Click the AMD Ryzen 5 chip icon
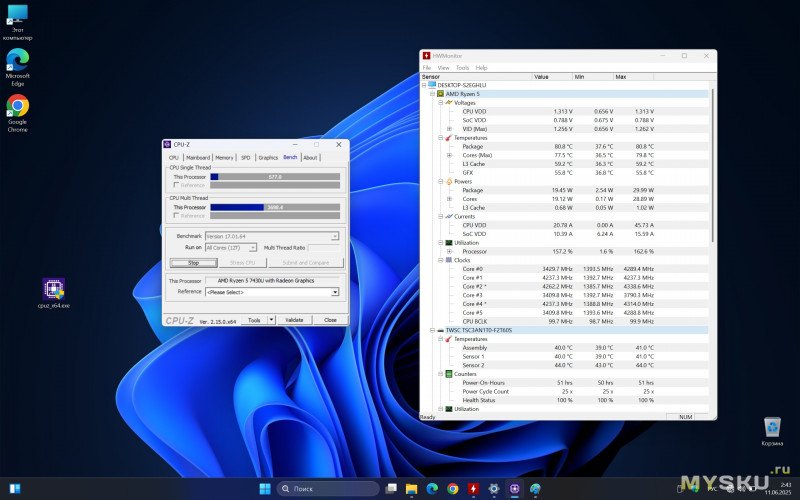 coord(440,94)
